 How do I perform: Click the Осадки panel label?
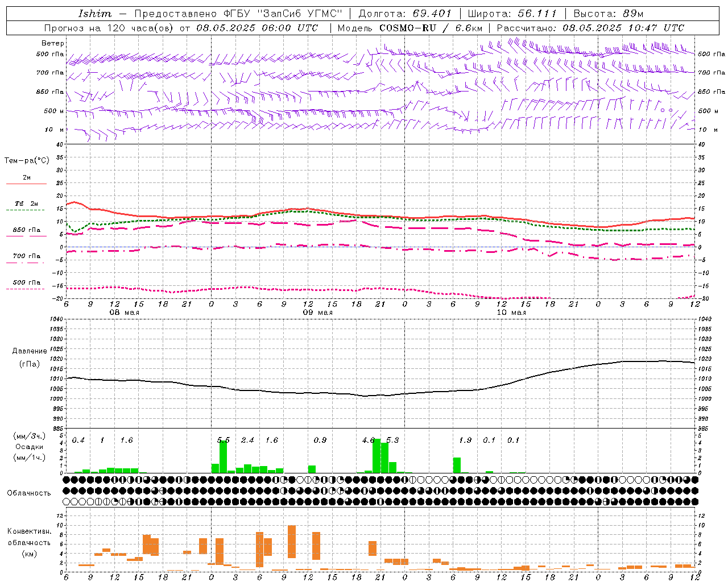[x=30, y=447]
